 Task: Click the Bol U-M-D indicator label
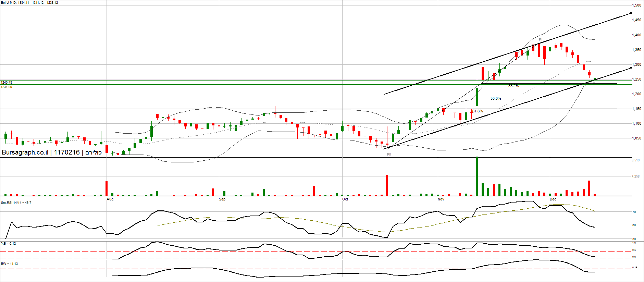[29, 3]
